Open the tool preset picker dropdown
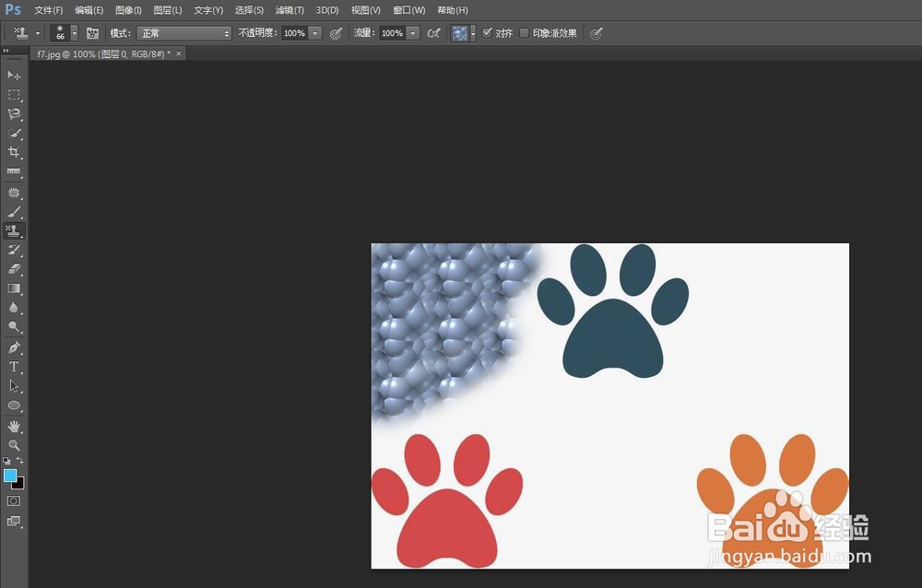This screenshot has height=588, width=922. click(x=38, y=33)
